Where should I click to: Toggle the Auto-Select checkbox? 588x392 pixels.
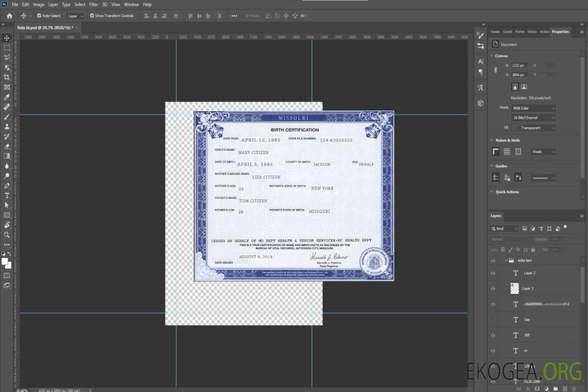(39, 16)
